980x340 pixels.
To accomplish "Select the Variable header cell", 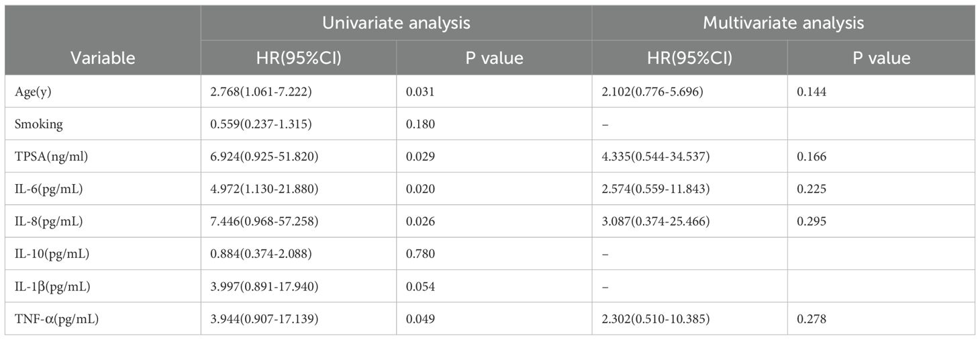I will point(103,58).
